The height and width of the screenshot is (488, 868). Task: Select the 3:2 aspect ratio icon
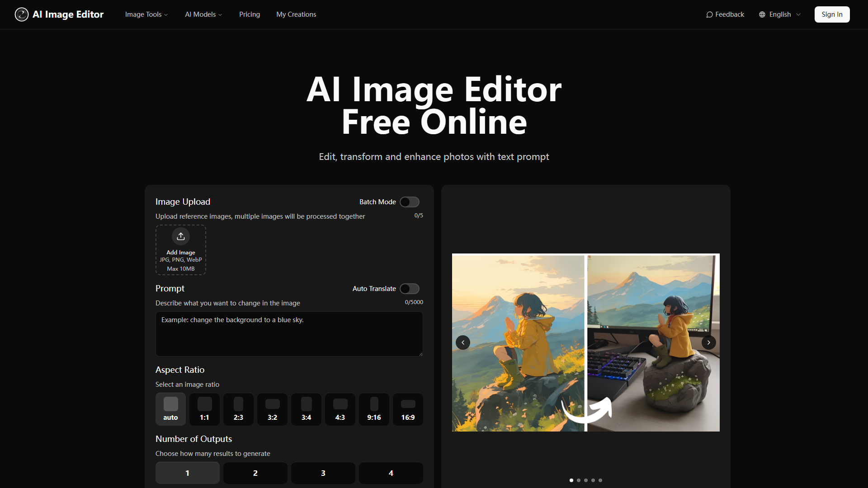tap(272, 404)
